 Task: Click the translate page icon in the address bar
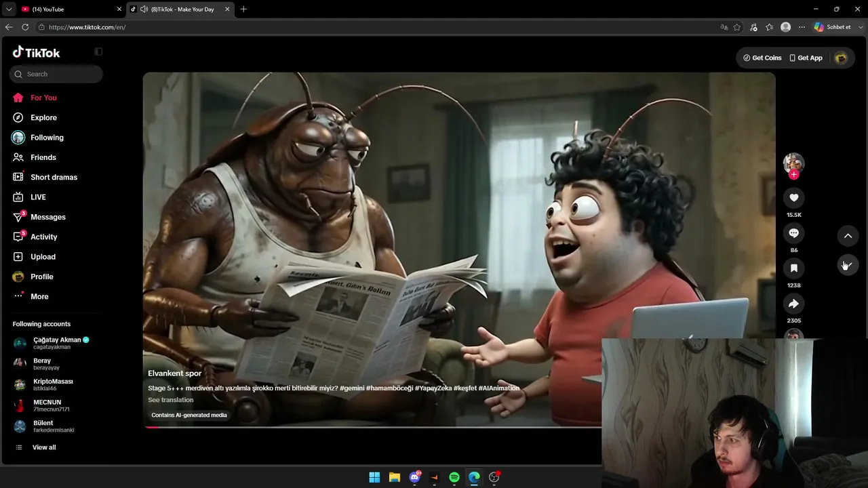click(x=724, y=27)
